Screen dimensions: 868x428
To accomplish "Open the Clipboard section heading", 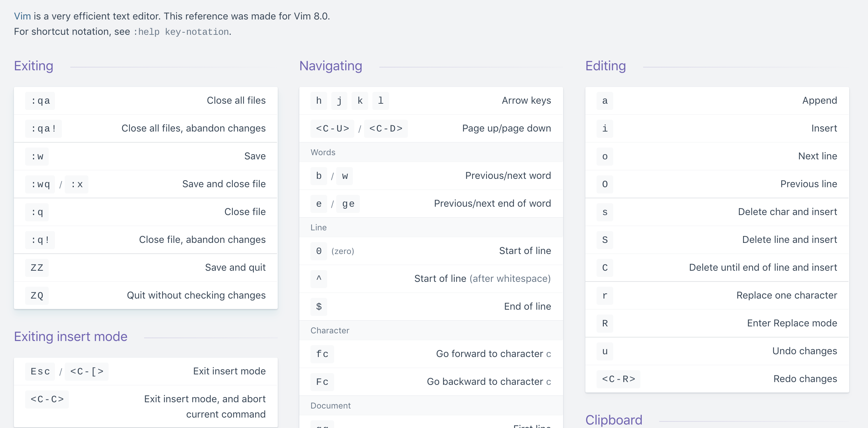I will coord(614,420).
